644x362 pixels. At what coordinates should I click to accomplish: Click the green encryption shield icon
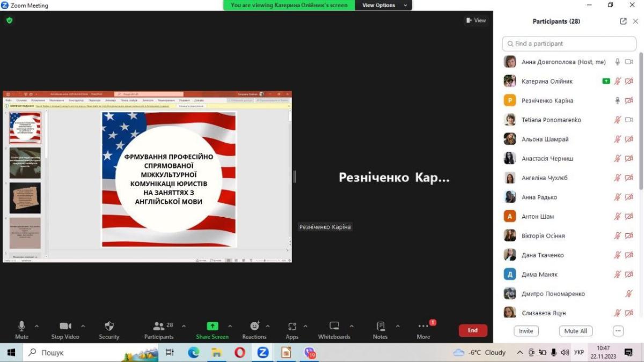pos(9,20)
